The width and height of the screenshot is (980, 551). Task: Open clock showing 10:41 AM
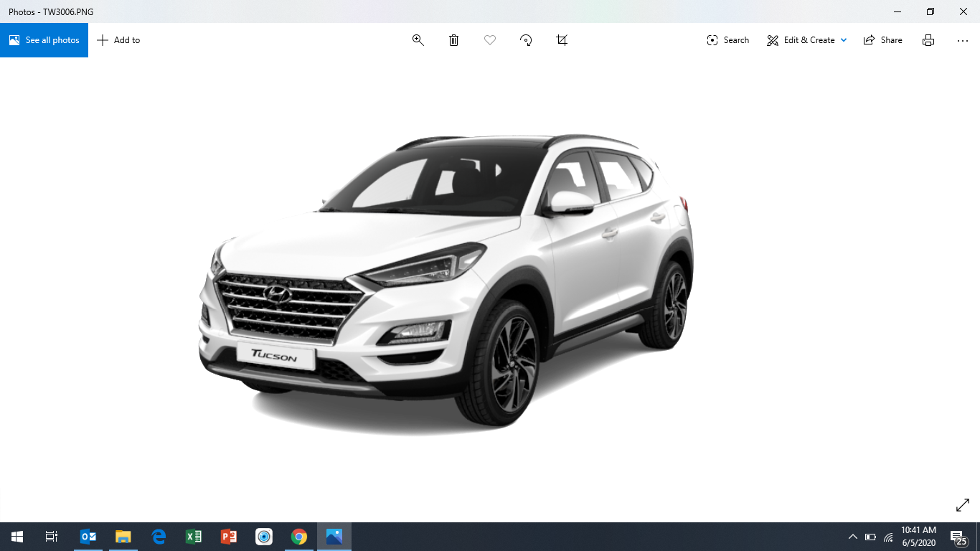coord(919,537)
